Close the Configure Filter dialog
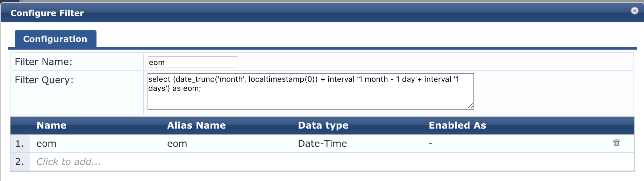644x181 pixels. pos(635,11)
